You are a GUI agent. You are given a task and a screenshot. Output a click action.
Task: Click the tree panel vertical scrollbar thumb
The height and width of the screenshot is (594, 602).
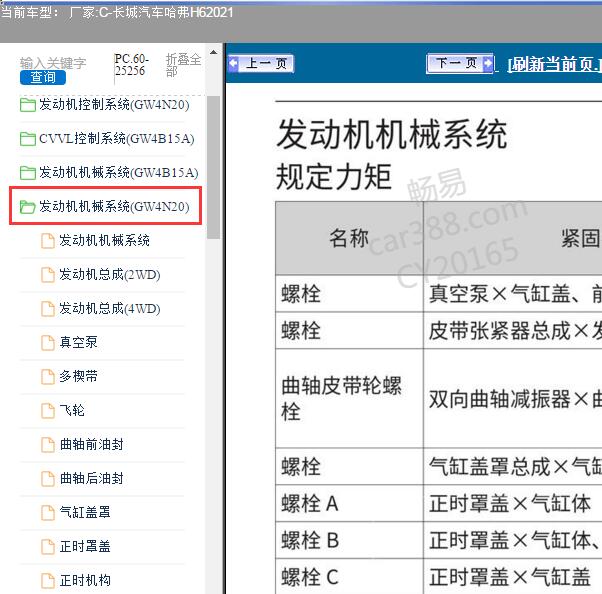(x=213, y=167)
